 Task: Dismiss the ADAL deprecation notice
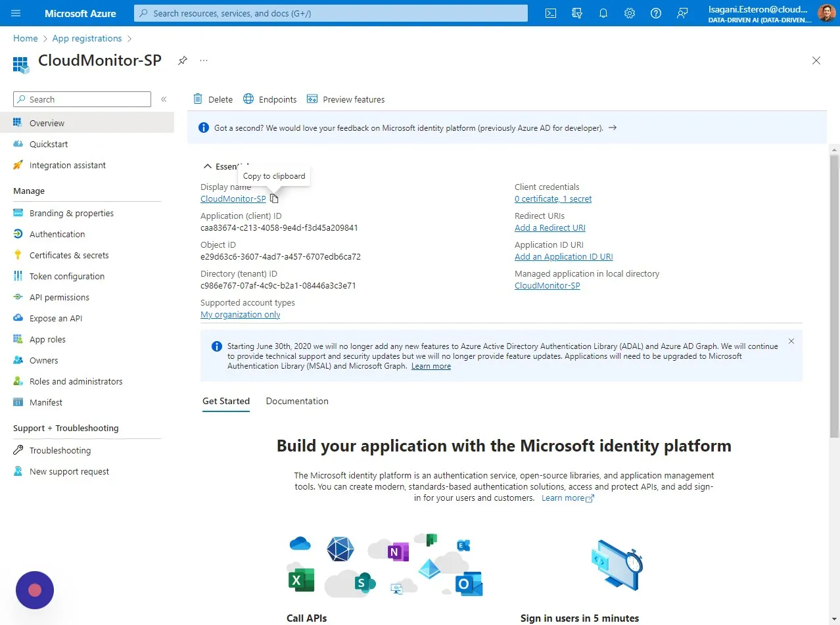click(791, 341)
